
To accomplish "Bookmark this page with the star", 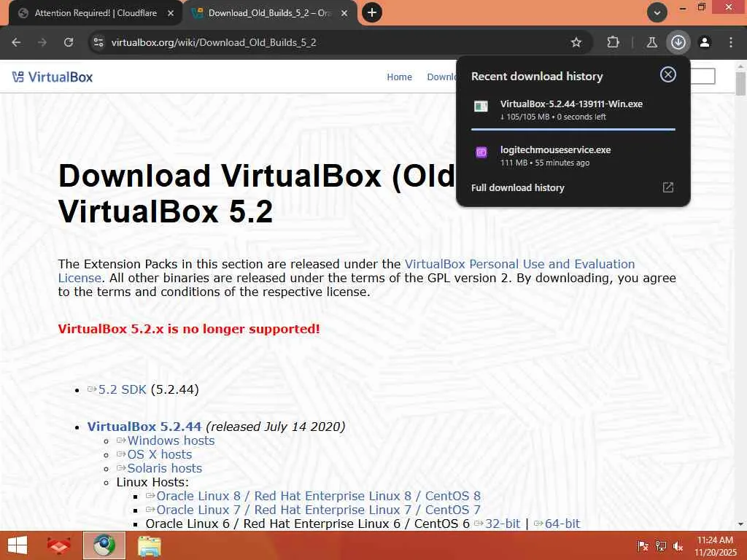I will [576, 42].
